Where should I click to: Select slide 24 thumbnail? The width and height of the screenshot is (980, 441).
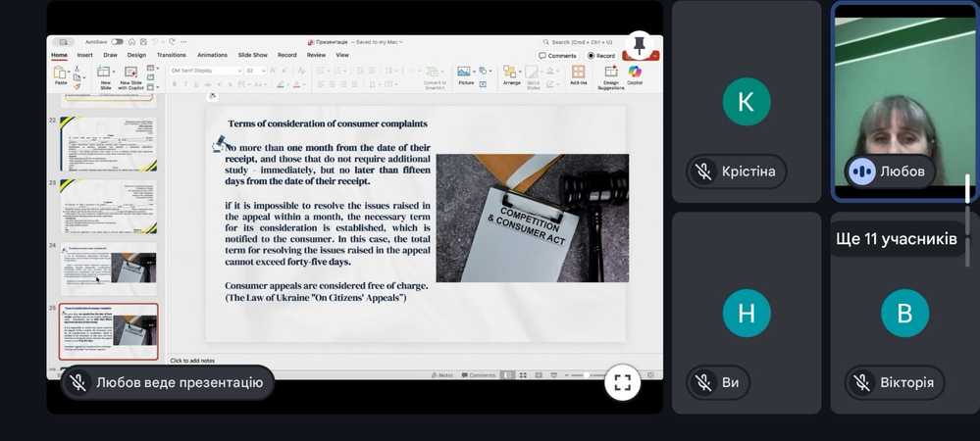[x=108, y=268]
